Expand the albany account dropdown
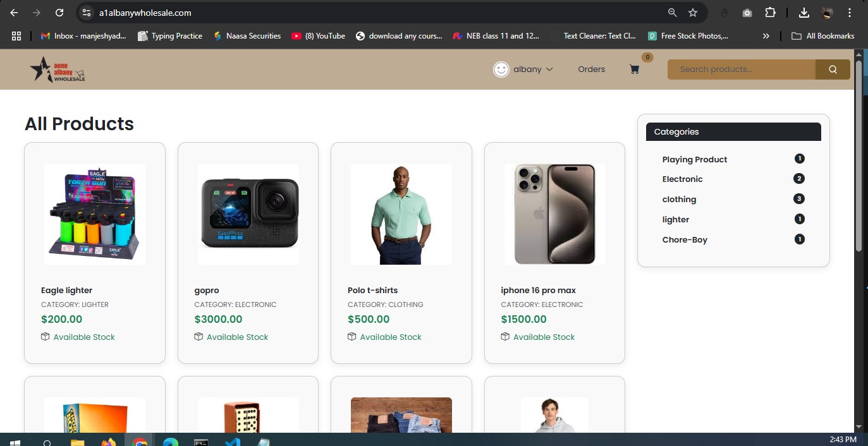Screen dimensions: 868x446 [x=533, y=69]
